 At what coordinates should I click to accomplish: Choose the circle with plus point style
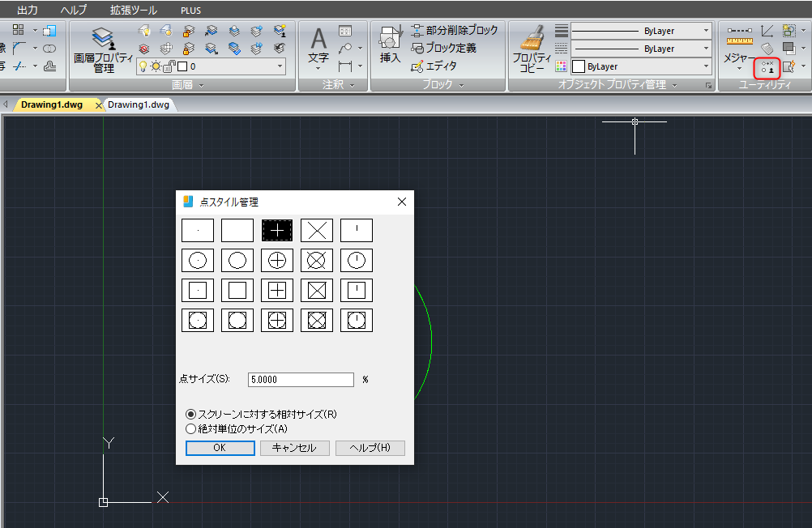(277, 261)
